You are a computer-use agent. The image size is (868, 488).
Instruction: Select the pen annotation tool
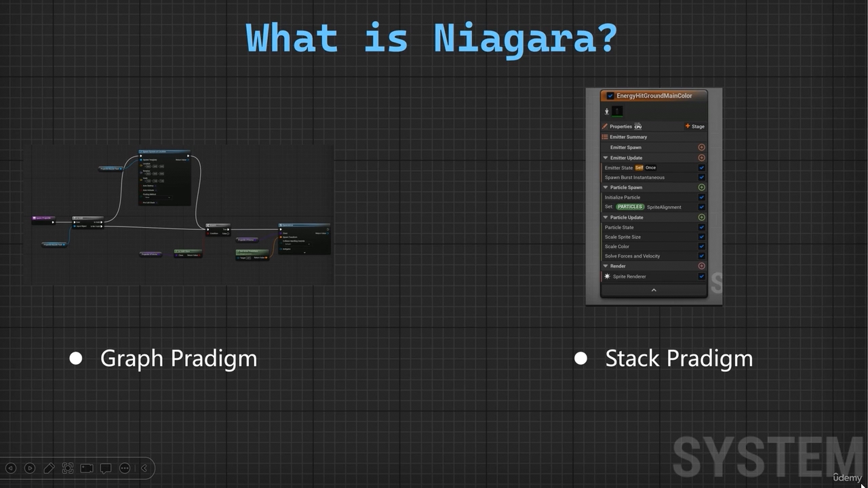click(49, 468)
